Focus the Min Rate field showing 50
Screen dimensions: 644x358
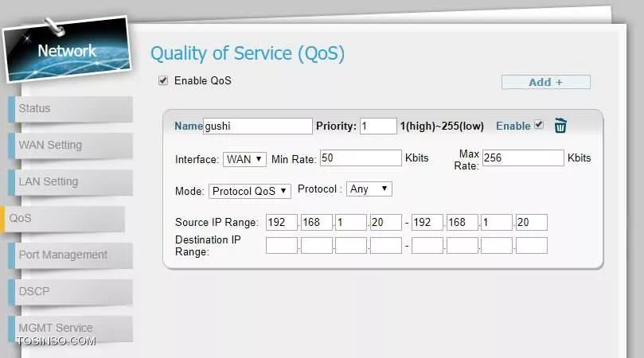click(361, 158)
